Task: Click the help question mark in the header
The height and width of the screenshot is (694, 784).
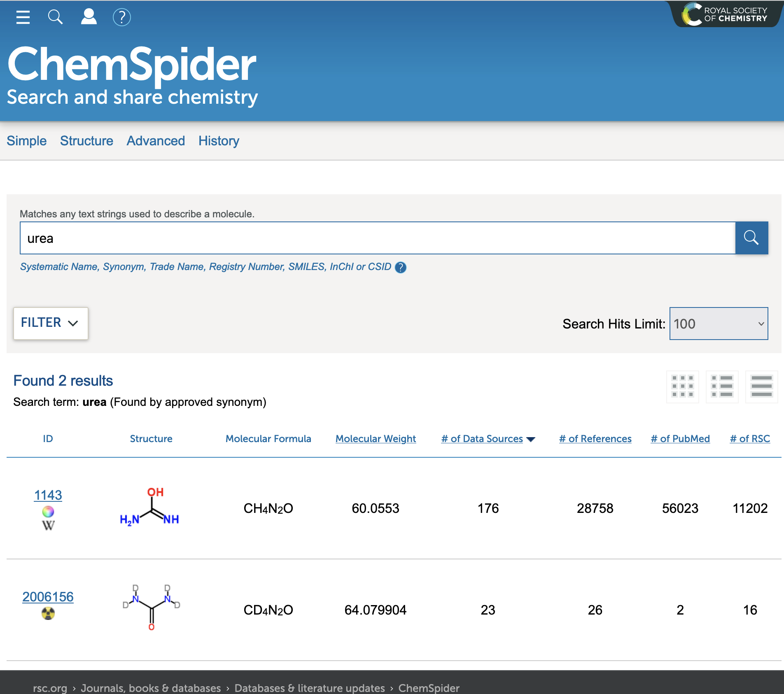Action: click(x=121, y=17)
